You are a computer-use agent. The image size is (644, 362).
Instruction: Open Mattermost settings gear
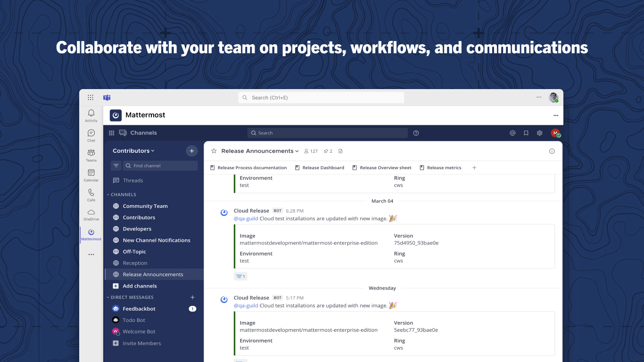point(539,133)
